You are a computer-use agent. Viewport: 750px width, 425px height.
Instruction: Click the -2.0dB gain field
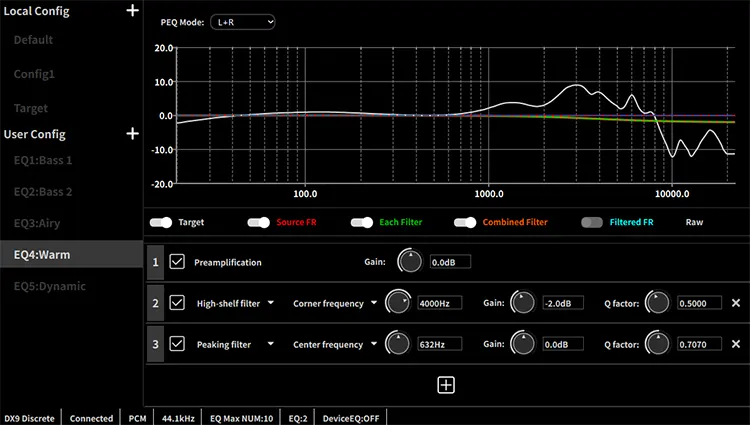563,303
